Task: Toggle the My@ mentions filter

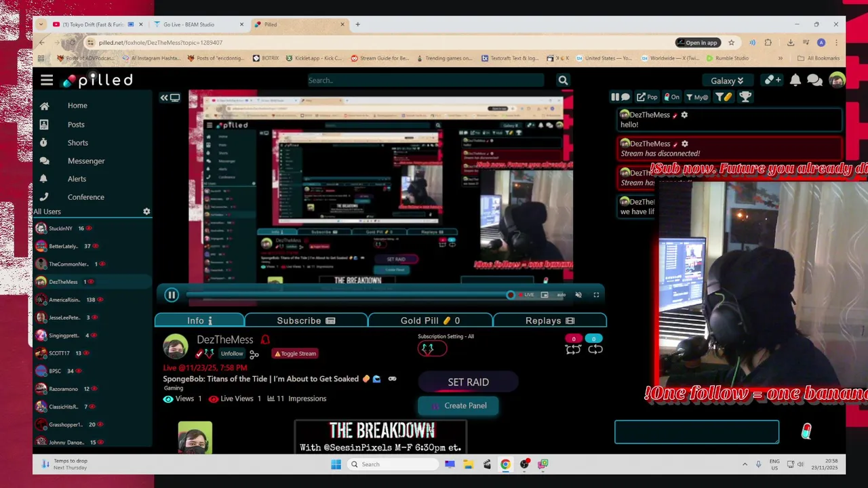Action: (696, 97)
